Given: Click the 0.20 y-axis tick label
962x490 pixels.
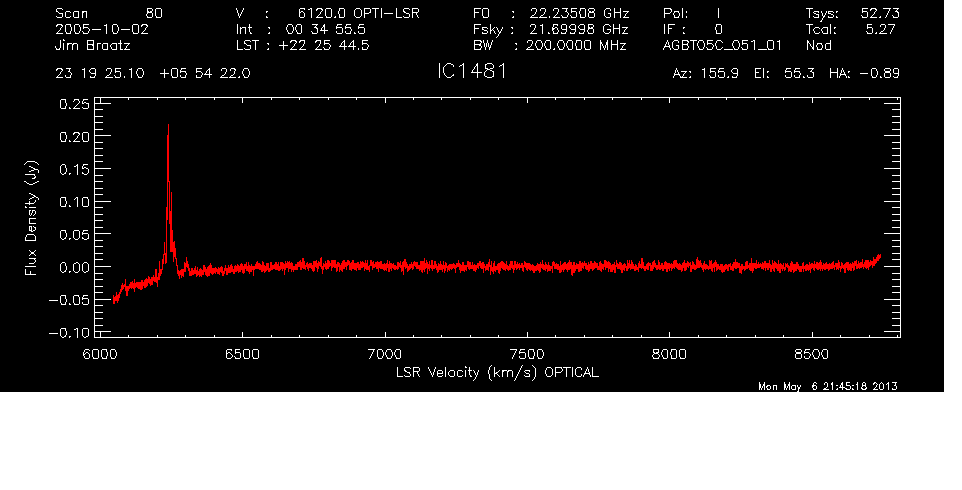Looking at the screenshot, I should tap(74, 137).
